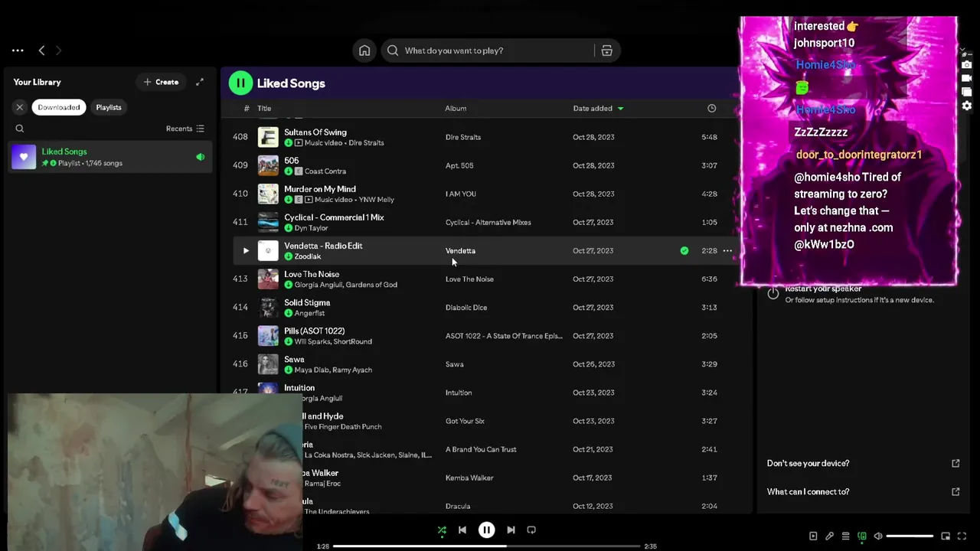Open the Recents sort dropdown
980x551 pixels.
point(185,129)
